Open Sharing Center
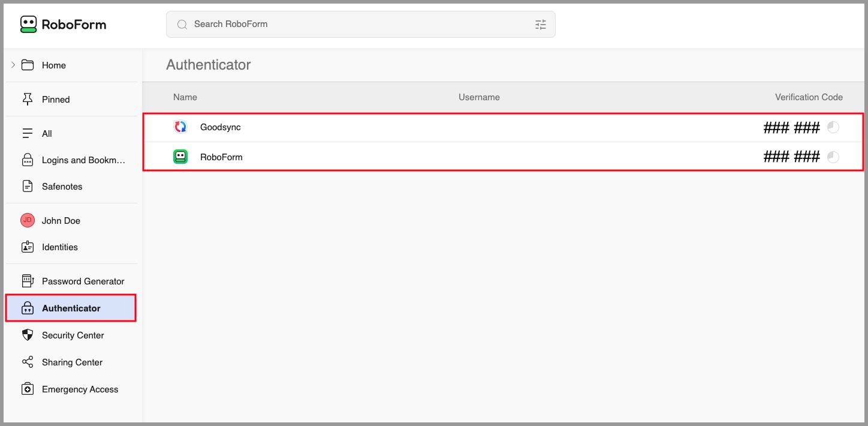This screenshot has width=868, height=426. (x=73, y=362)
